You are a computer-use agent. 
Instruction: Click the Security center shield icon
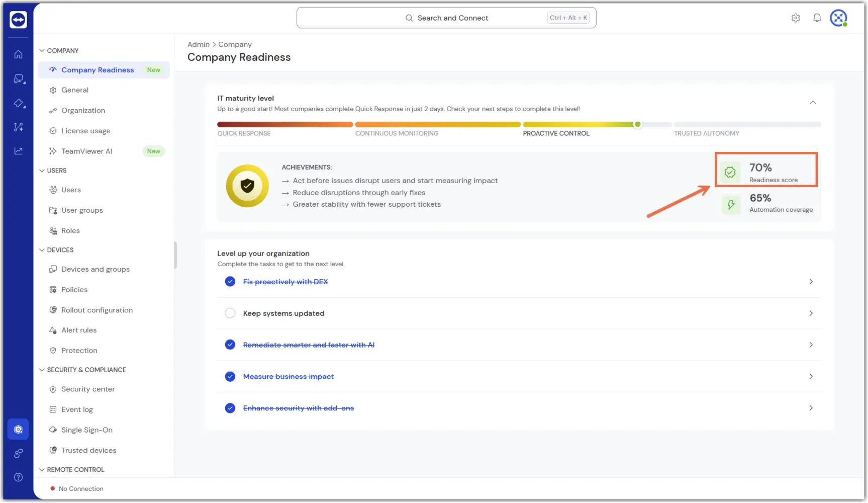point(53,389)
